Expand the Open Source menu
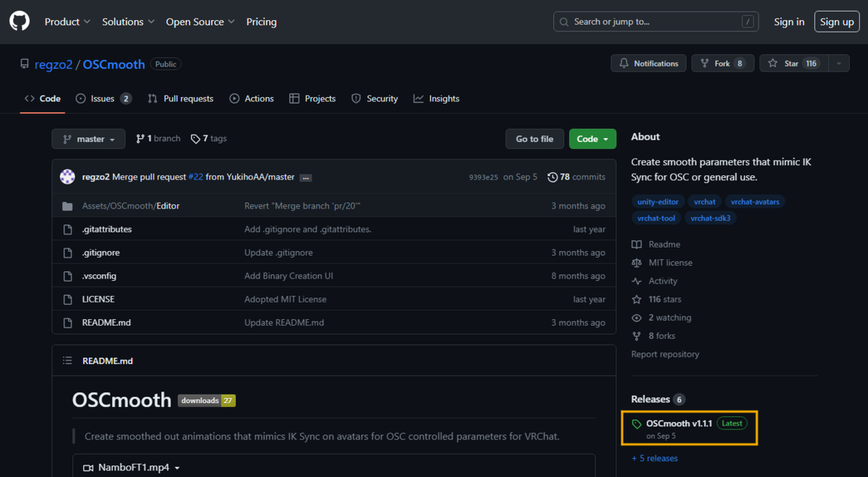868x477 pixels. (x=200, y=22)
